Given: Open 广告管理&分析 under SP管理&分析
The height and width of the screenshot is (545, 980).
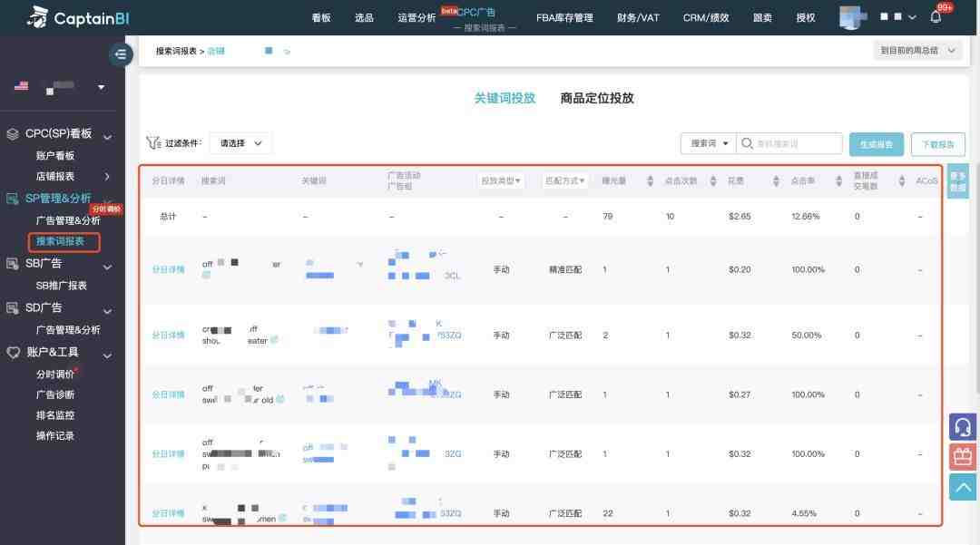Looking at the screenshot, I should click(x=68, y=220).
